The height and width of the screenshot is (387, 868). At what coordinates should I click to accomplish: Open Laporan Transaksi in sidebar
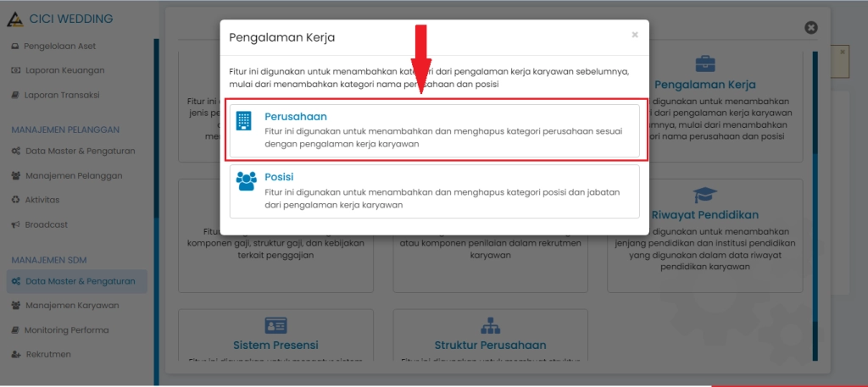click(x=62, y=95)
